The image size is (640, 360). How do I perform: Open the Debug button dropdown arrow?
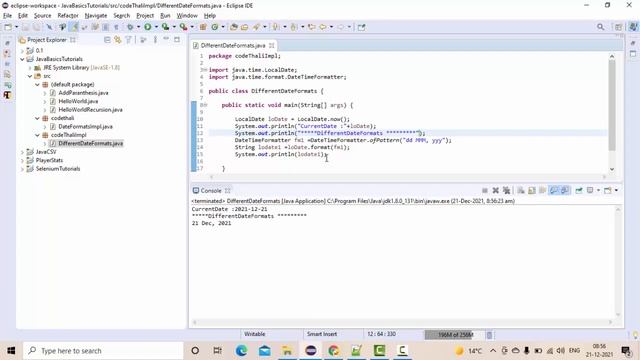pos(138,27)
